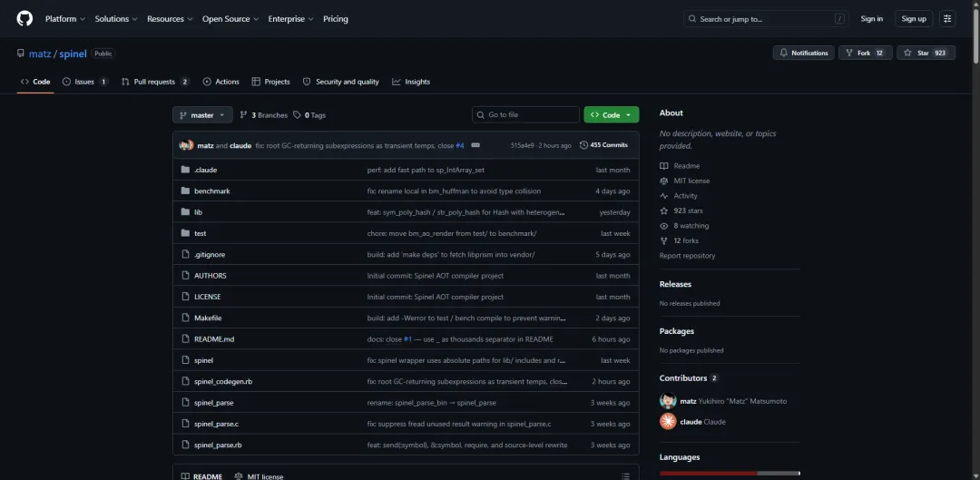Open the benchmark folder
The height and width of the screenshot is (480, 980).
click(x=211, y=191)
